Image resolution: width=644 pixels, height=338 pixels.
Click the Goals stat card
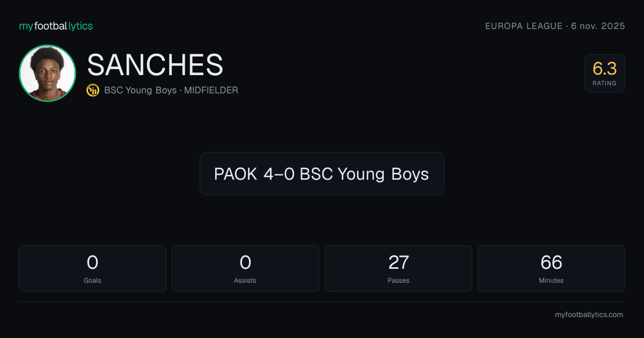pos(92,268)
